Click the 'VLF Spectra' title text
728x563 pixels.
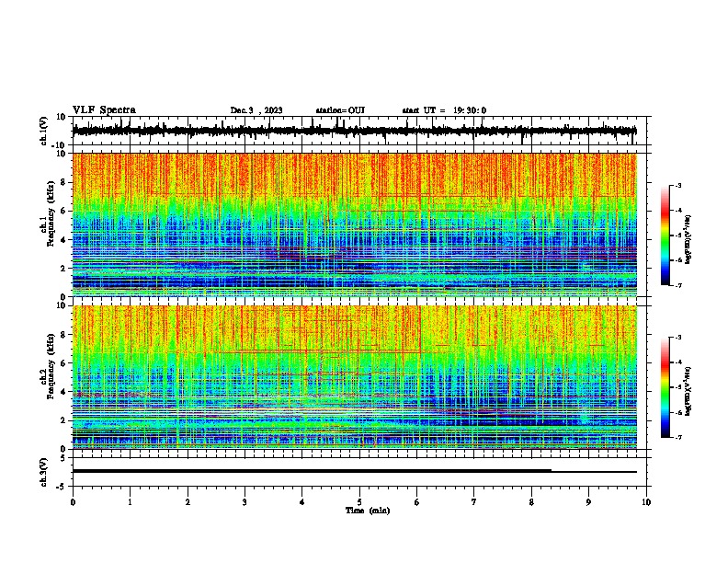[104, 110]
